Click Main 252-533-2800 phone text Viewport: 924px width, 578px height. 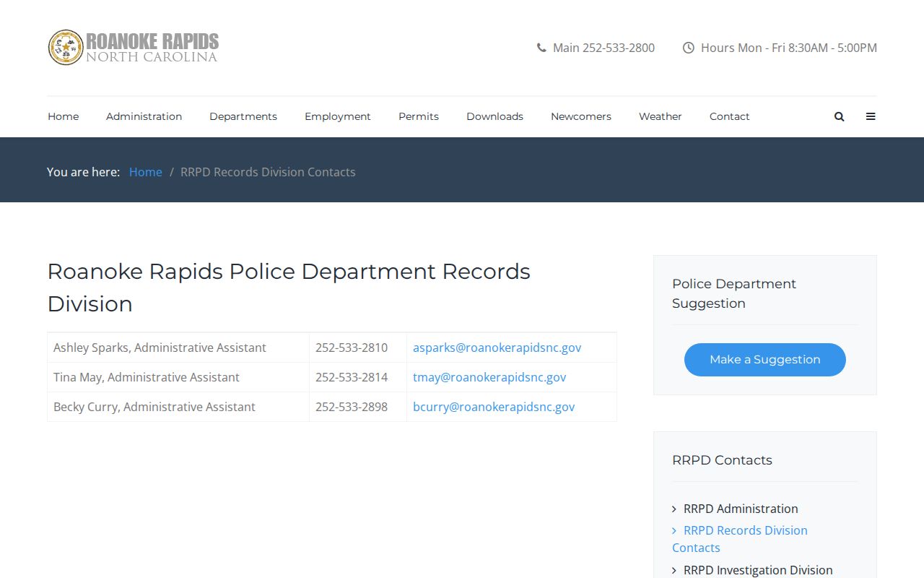click(x=603, y=48)
